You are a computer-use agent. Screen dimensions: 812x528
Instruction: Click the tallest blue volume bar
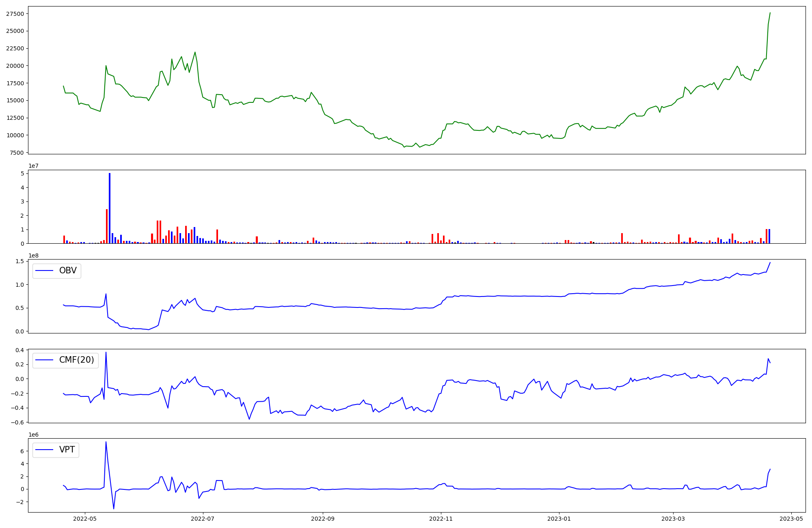click(110, 208)
